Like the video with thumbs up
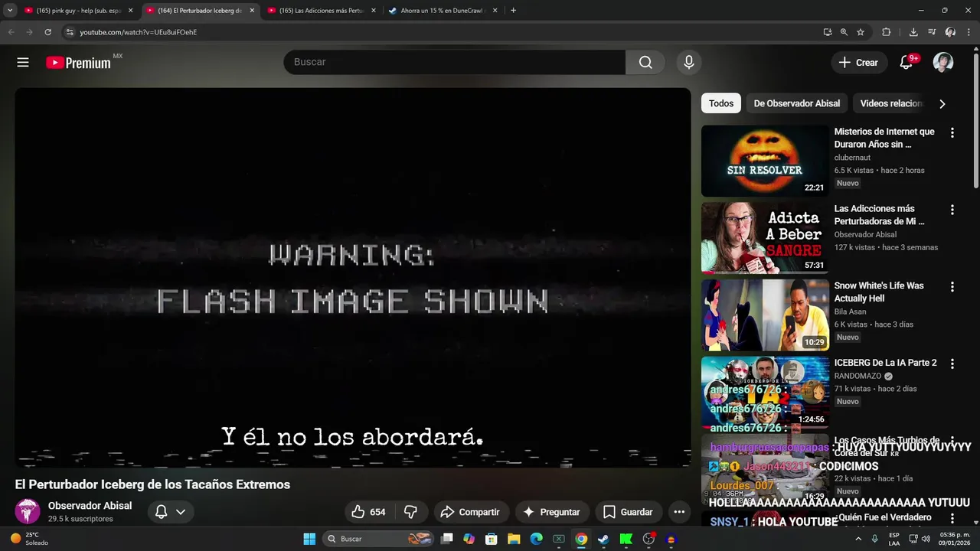Viewport: 980px width, 551px height. click(x=368, y=512)
